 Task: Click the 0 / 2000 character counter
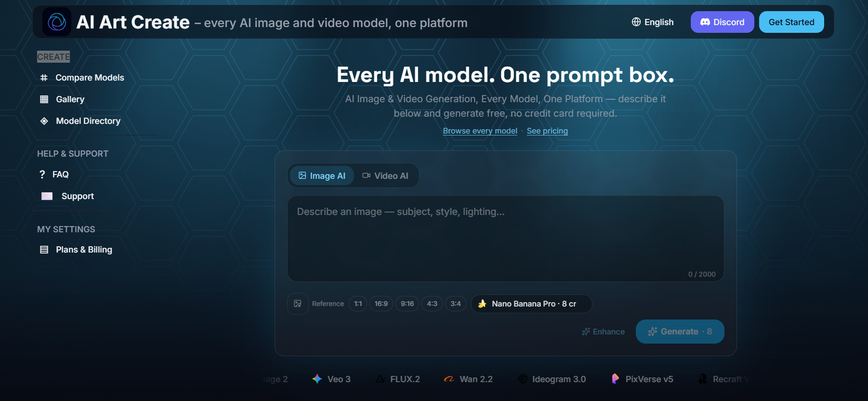702,274
